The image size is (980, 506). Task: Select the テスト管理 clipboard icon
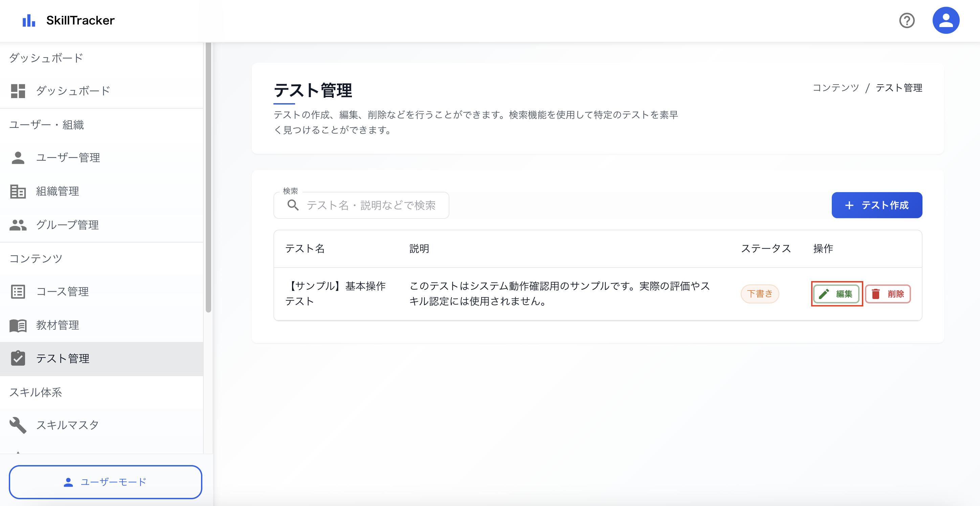tap(18, 358)
